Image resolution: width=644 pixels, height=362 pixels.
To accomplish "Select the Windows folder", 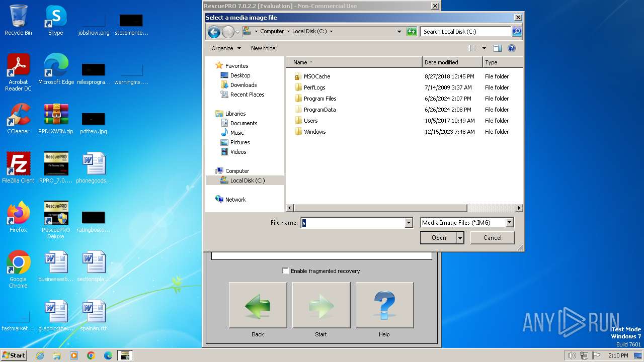I will 314,132.
